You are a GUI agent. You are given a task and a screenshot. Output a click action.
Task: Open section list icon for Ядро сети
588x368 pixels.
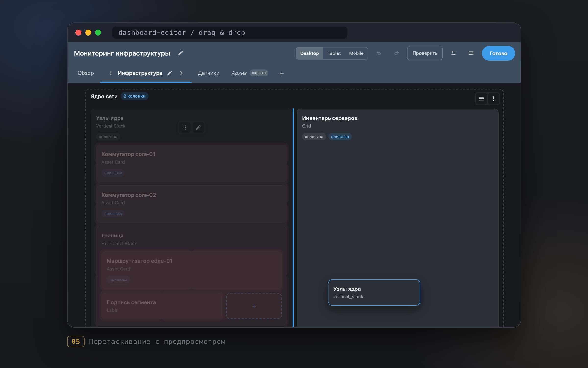(x=481, y=99)
